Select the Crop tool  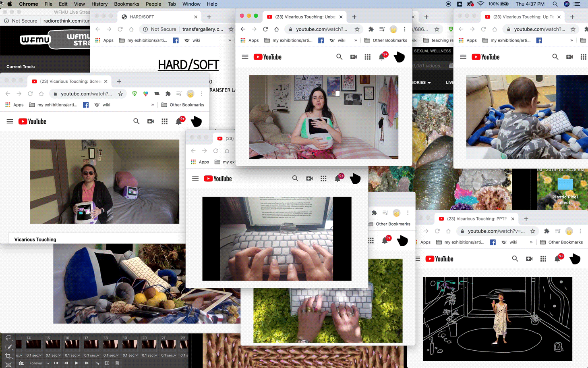click(8, 356)
